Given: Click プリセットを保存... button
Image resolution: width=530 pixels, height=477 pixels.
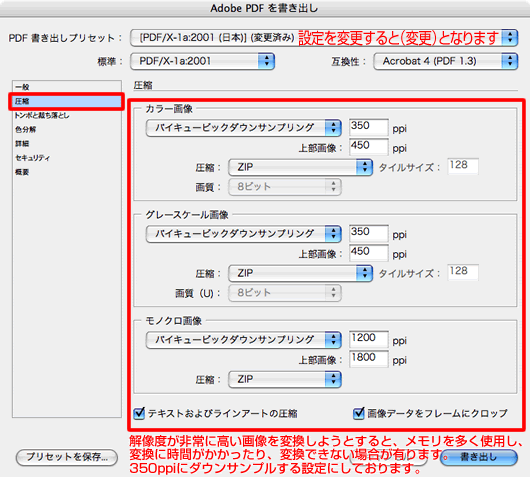Looking at the screenshot, I should (x=67, y=457).
